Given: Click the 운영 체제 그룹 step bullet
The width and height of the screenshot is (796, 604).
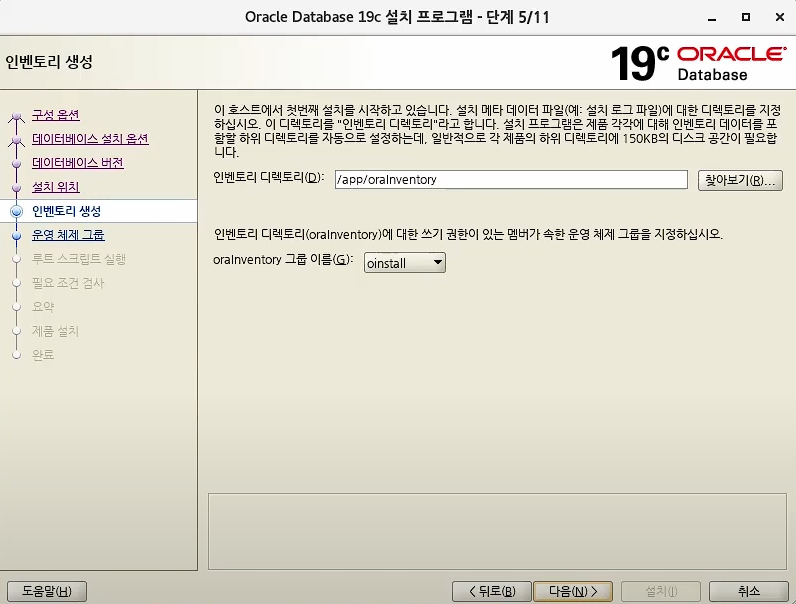Looking at the screenshot, I should 16,235.
